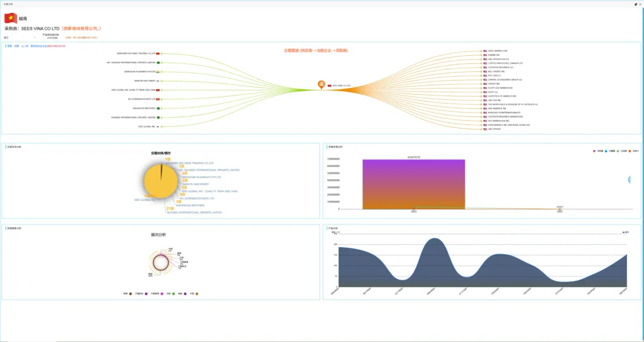Select buyer OUTDOOR RESEARCH LLC
The width and height of the screenshot is (644, 342).
[501, 67]
